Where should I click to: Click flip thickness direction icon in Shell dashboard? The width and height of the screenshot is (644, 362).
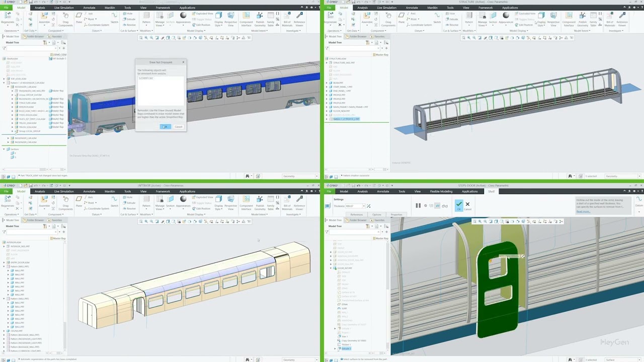[x=369, y=206]
